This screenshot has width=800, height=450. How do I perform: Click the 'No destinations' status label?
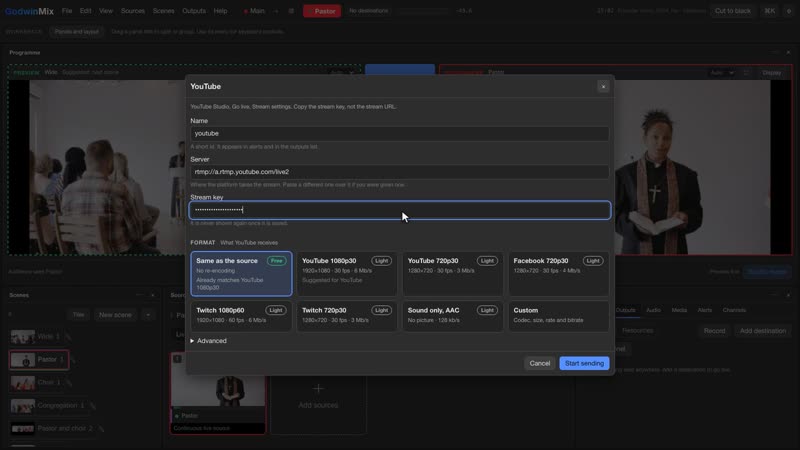coord(368,11)
